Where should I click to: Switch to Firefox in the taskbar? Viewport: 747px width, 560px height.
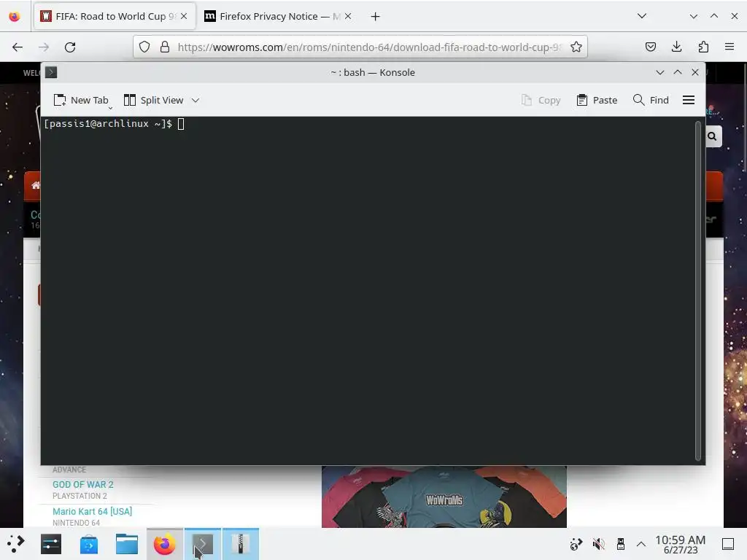click(x=164, y=544)
